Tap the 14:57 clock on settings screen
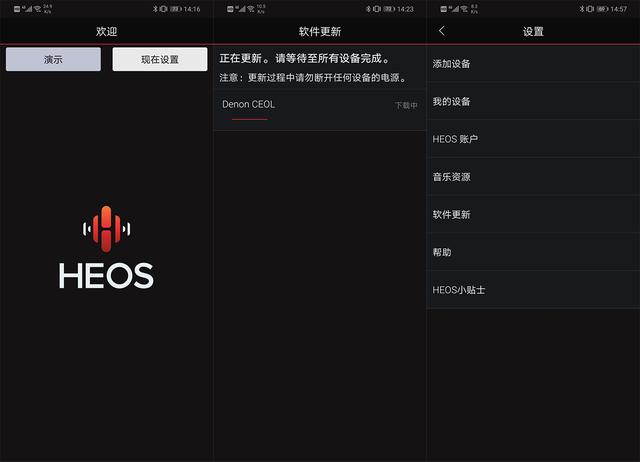 618,9
